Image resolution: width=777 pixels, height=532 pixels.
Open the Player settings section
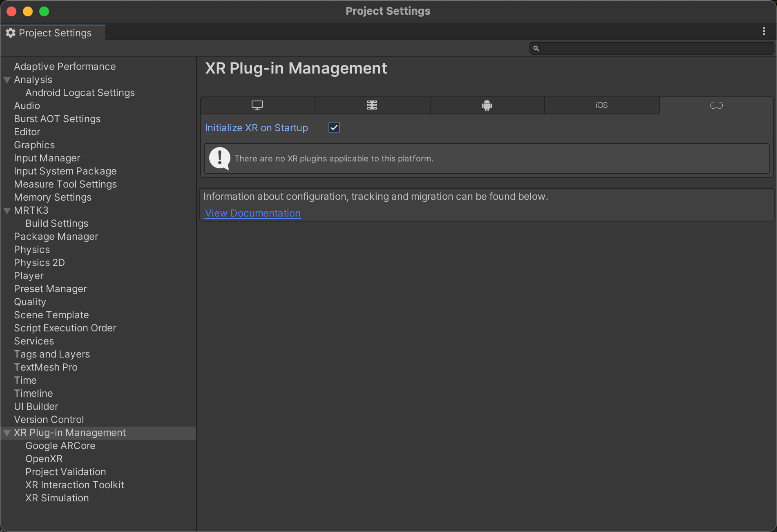[29, 276]
